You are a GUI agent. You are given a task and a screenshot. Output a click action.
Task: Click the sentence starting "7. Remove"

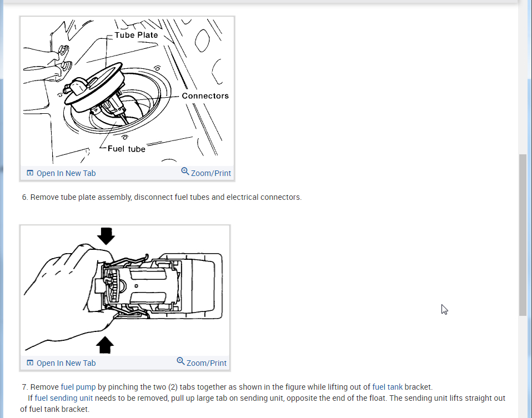point(227,387)
